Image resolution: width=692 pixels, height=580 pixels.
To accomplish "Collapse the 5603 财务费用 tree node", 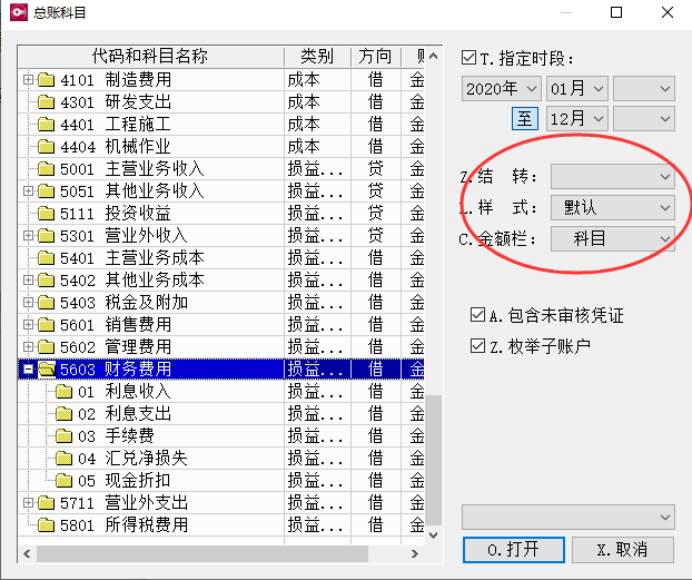I will pos(28,369).
